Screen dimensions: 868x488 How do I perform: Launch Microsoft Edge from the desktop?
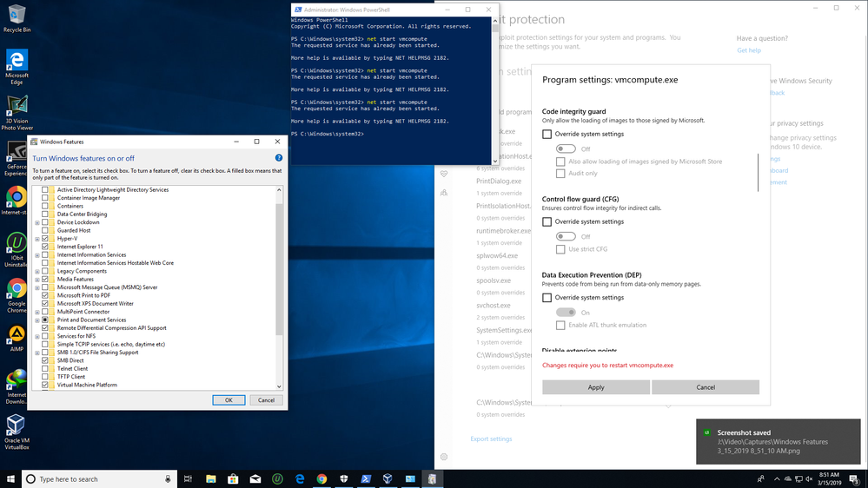[x=17, y=67]
